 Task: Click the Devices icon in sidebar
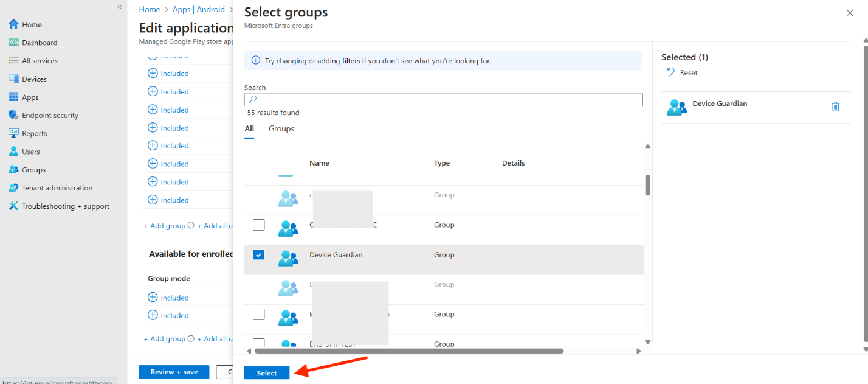(13, 79)
